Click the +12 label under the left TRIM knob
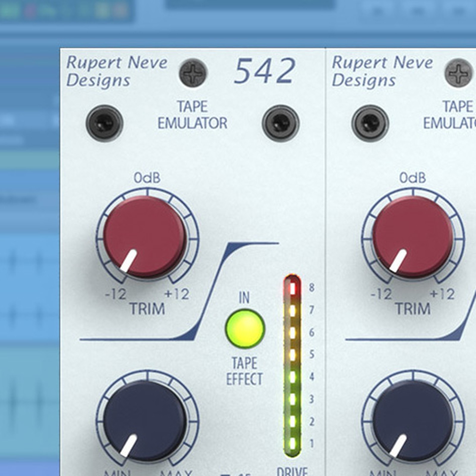 point(177,294)
